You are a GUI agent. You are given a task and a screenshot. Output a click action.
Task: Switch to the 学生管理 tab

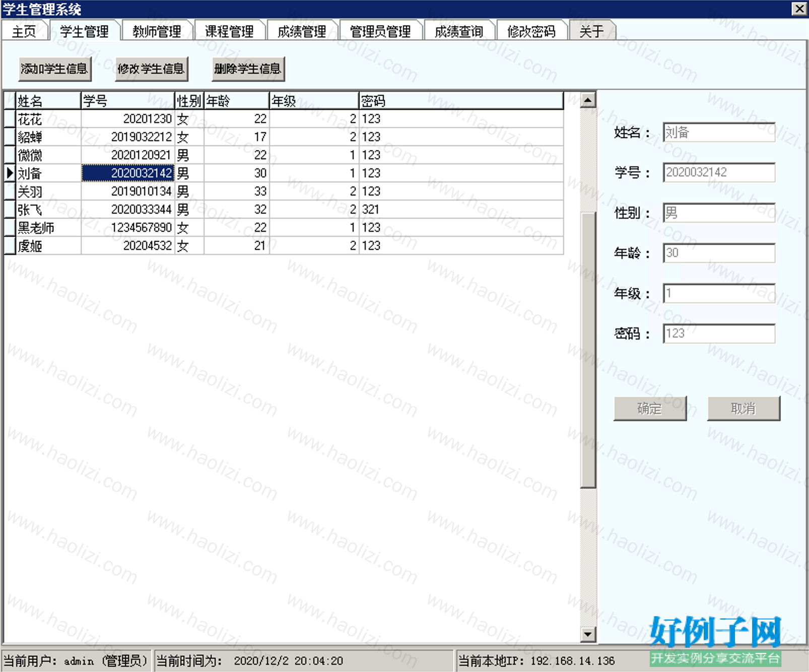point(84,31)
